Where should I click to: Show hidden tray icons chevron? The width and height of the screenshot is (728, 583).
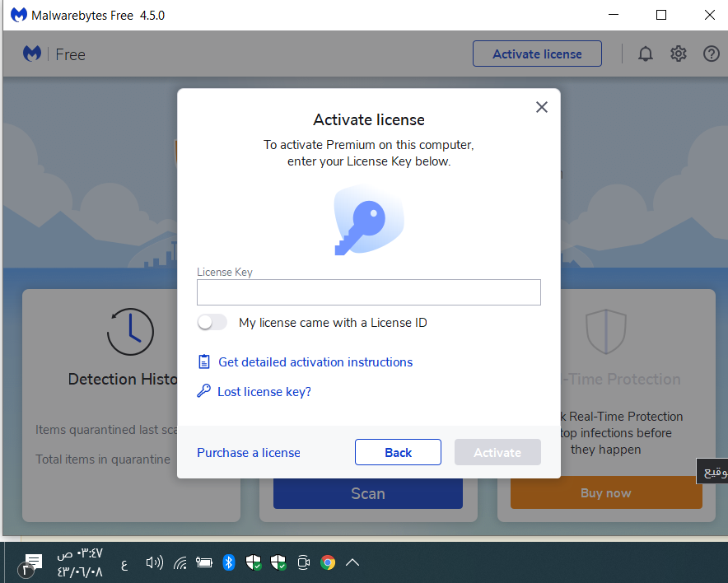pyautogui.click(x=352, y=562)
